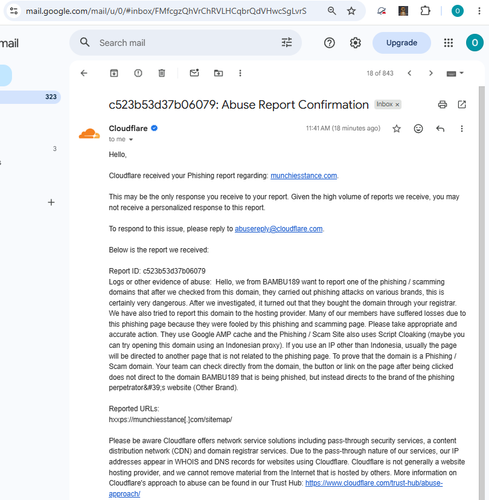Bookmark this page with the star icon

coord(351,11)
